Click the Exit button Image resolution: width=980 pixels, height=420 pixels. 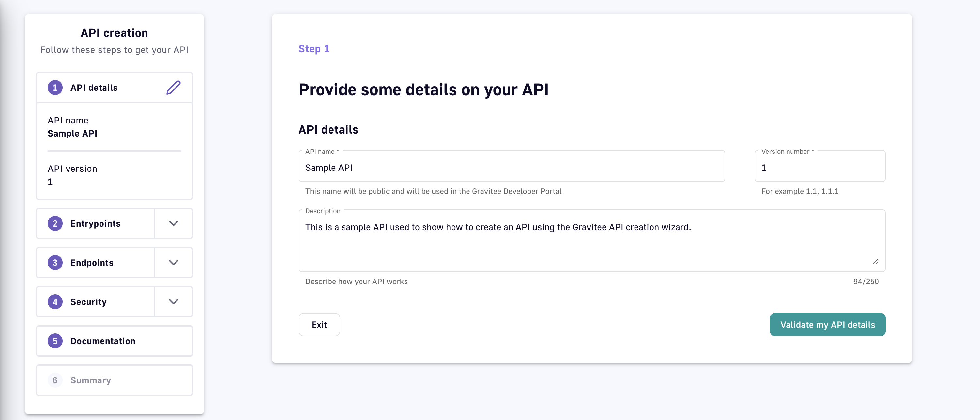319,325
